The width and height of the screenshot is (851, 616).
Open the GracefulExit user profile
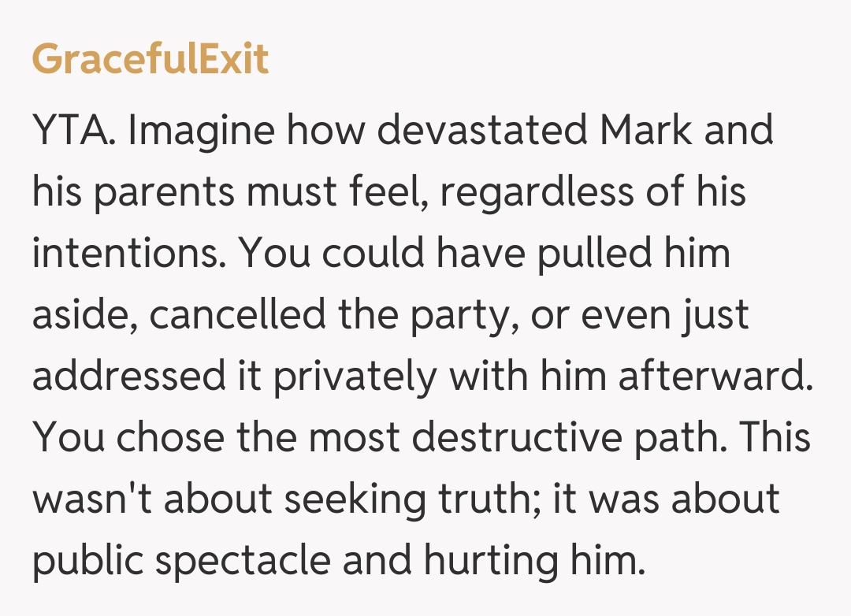[x=151, y=60]
